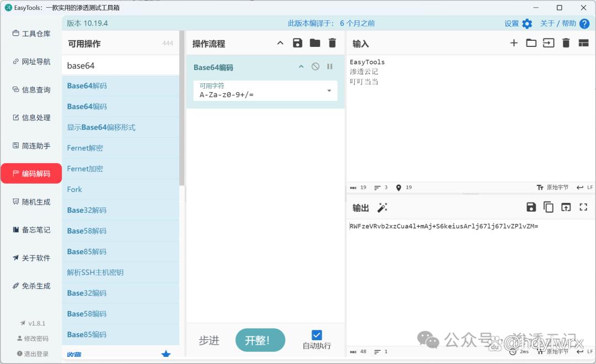The width and height of the screenshot is (596, 364).
Task: Maximise the output pane
Action: pyautogui.click(x=583, y=207)
